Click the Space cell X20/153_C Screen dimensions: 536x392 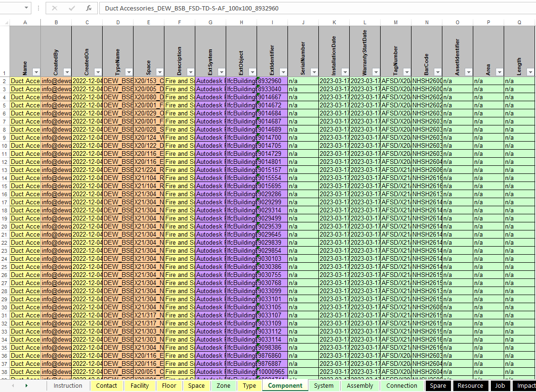pyautogui.click(x=149, y=81)
